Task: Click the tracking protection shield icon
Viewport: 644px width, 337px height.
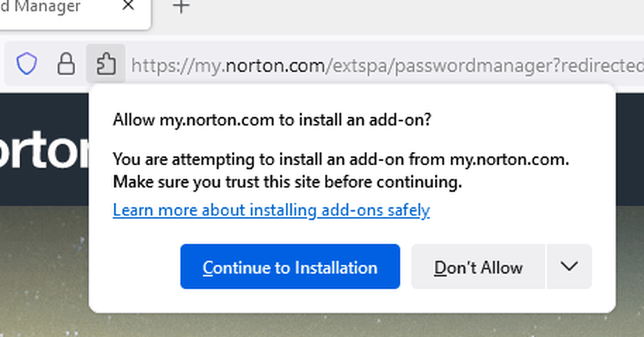Action: click(27, 65)
